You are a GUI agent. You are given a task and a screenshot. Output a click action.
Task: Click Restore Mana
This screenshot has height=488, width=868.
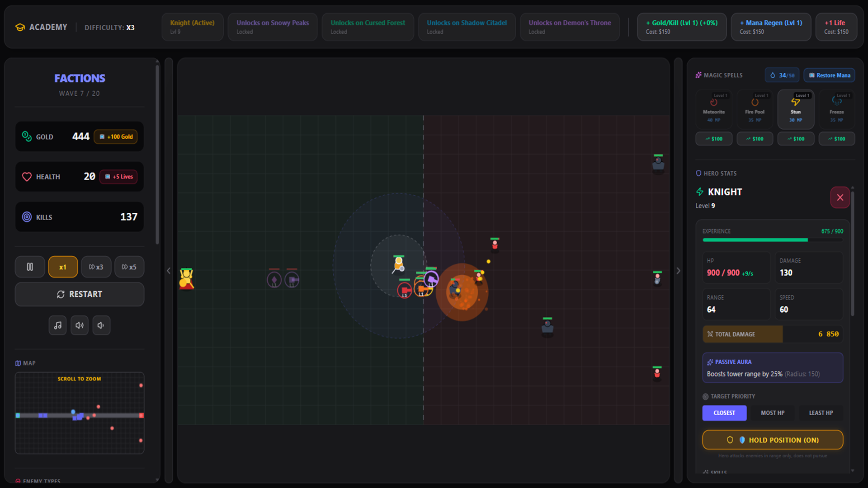pos(829,75)
